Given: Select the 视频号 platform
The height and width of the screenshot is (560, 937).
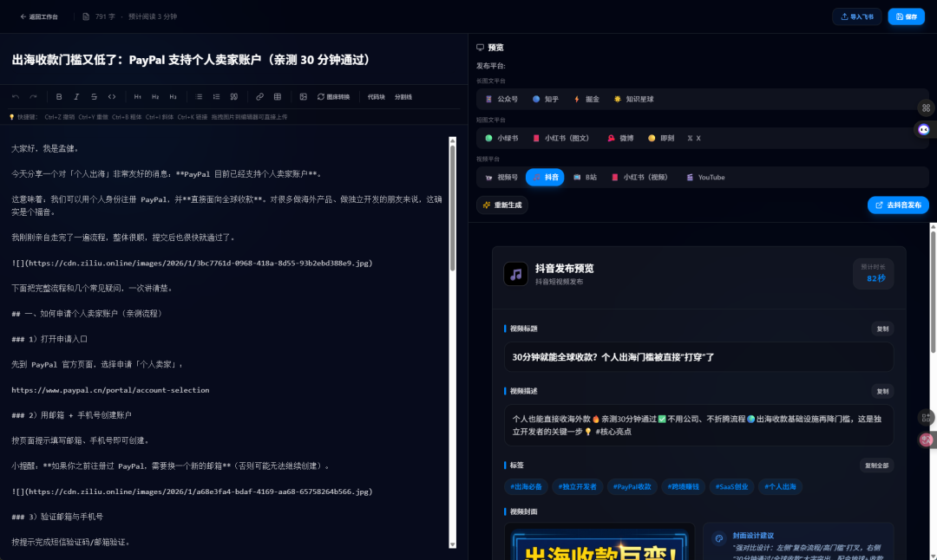Looking at the screenshot, I should (x=501, y=178).
